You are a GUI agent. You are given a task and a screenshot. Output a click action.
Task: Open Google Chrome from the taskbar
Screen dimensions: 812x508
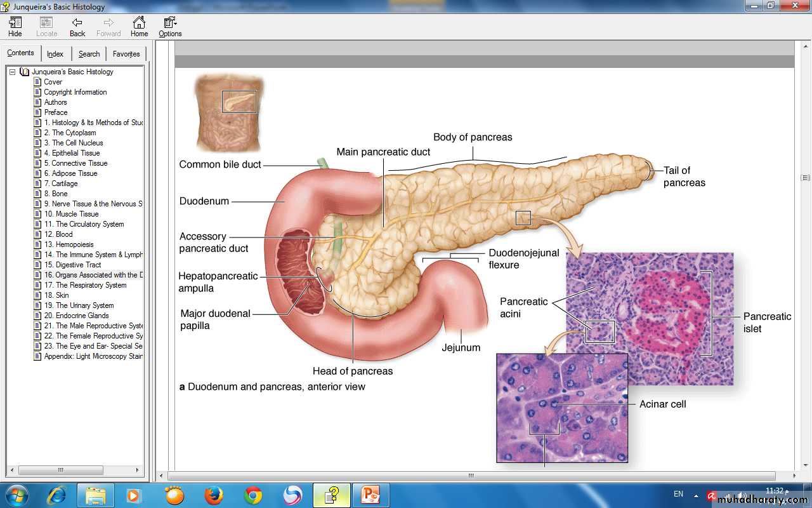(253, 495)
